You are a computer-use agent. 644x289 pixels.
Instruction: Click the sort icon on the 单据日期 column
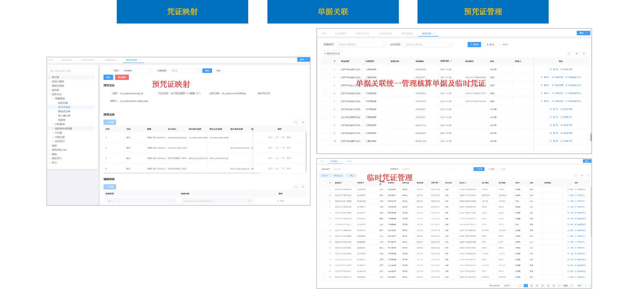click(451, 61)
